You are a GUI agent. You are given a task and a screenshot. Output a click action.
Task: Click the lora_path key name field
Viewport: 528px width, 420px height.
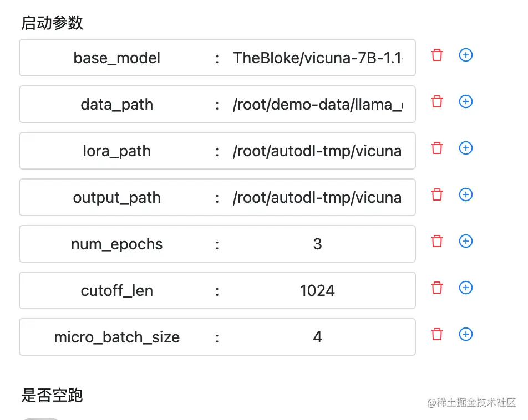point(117,151)
